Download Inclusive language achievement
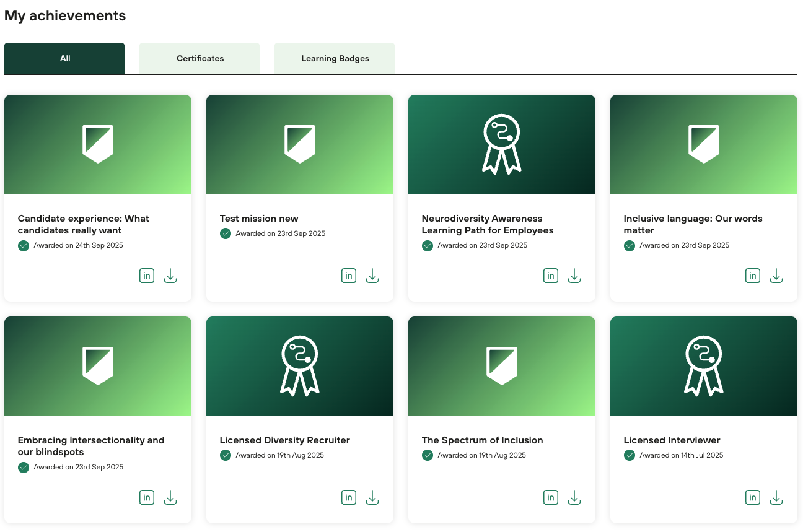Image resolution: width=803 pixels, height=532 pixels. 776,276
